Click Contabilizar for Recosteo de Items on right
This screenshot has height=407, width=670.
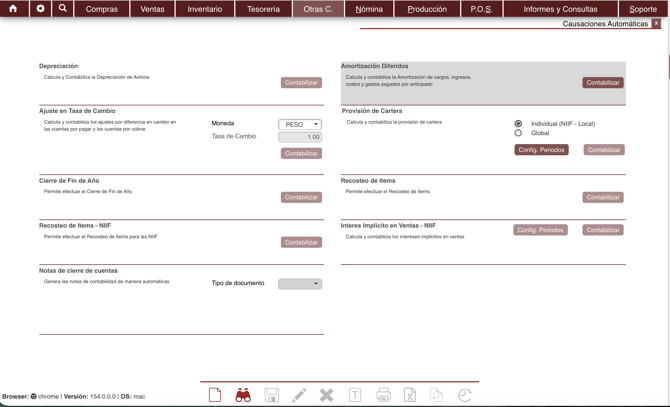click(x=603, y=197)
